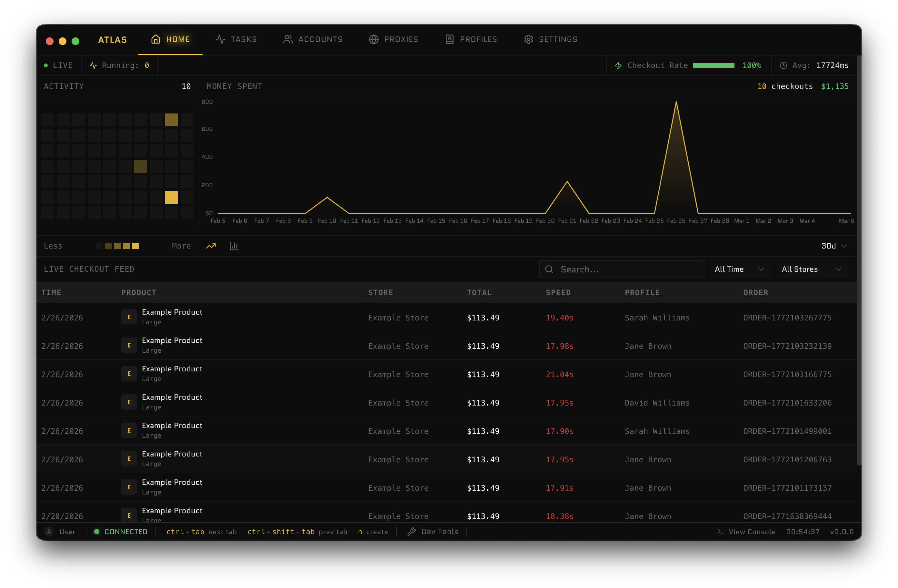This screenshot has height=588, width=898.
Task: Click the SPEED column header
Action: (x=558, y=293)
